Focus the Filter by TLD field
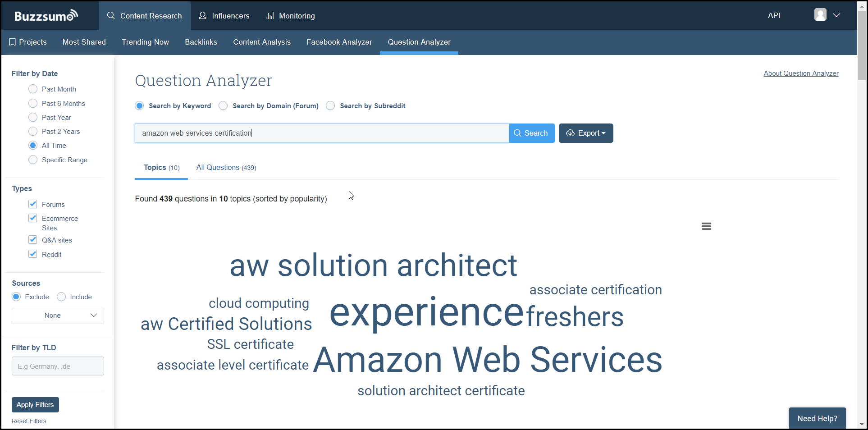The image size is (868, 430). 58,366
